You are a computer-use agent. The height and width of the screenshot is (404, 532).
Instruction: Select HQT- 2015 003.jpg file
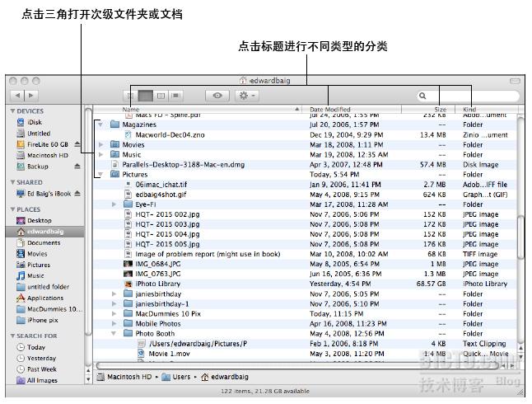pyautogui.click(x=167, y=224)
